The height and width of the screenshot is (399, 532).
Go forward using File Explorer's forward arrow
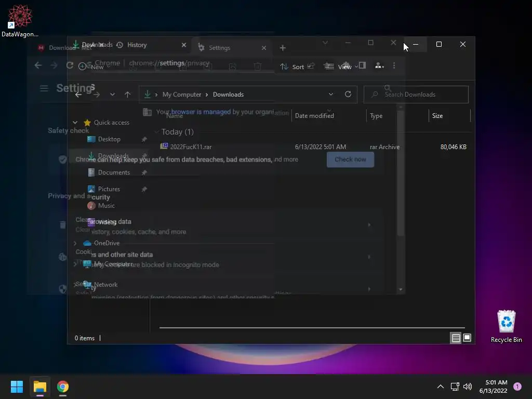(97, 95)
